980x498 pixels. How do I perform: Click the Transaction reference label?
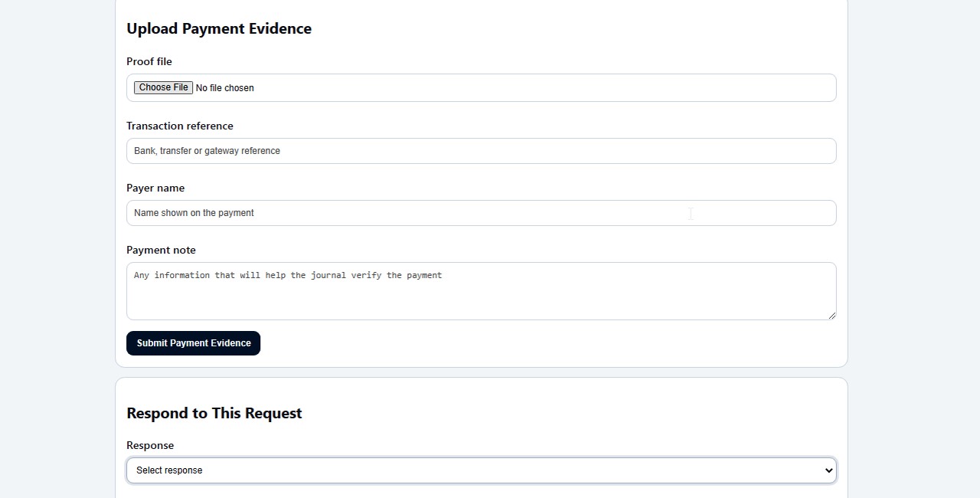(x=180, y=126)
